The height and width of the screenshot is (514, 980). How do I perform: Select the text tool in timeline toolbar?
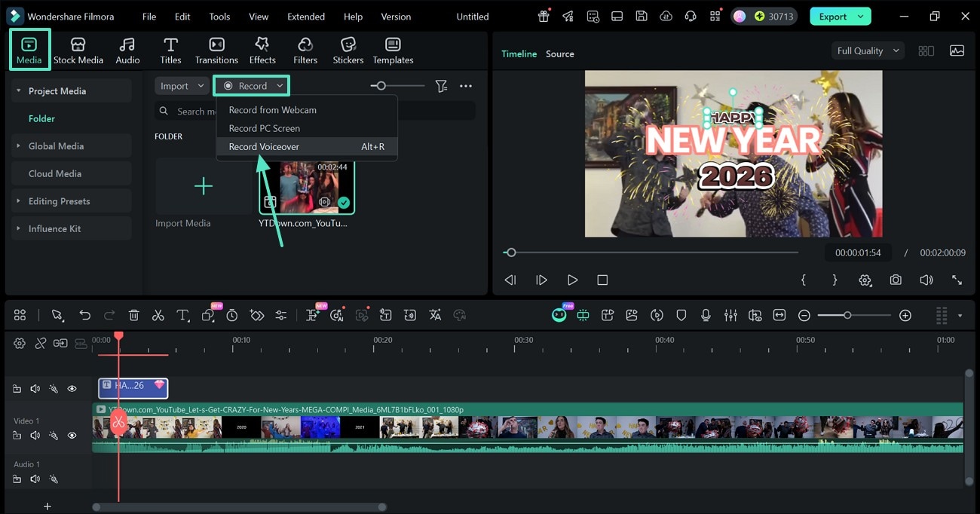pyautogui.click(x=182, y=315)
